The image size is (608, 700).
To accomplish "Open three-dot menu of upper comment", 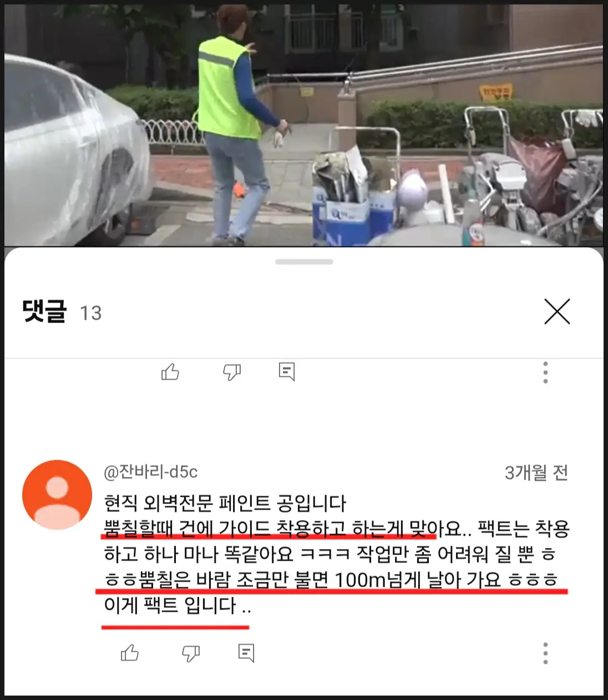I will [x=546, y=372].
